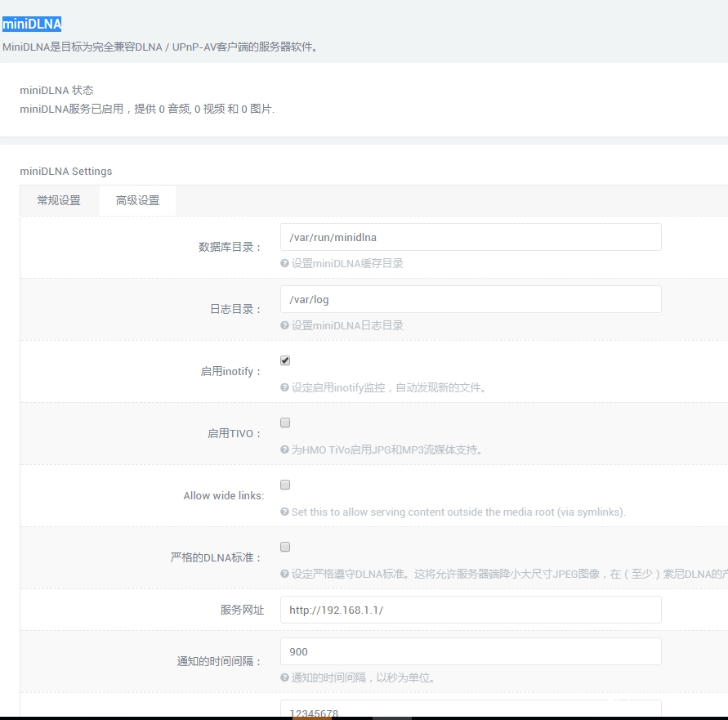Enable the 启用TIVO checkbox
728x720 pixels.
point(285,423)
